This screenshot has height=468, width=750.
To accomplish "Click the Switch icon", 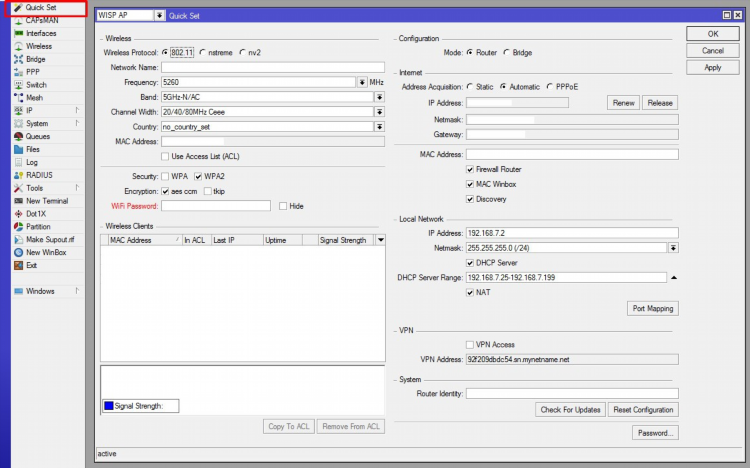I will 18,85.
